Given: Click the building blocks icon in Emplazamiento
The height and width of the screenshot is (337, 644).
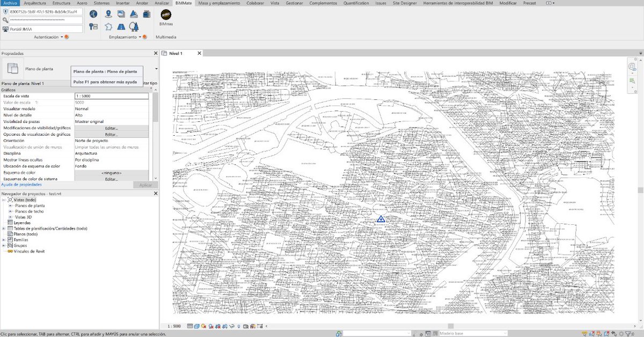Looking at the screenshot, I should (147, 13).
